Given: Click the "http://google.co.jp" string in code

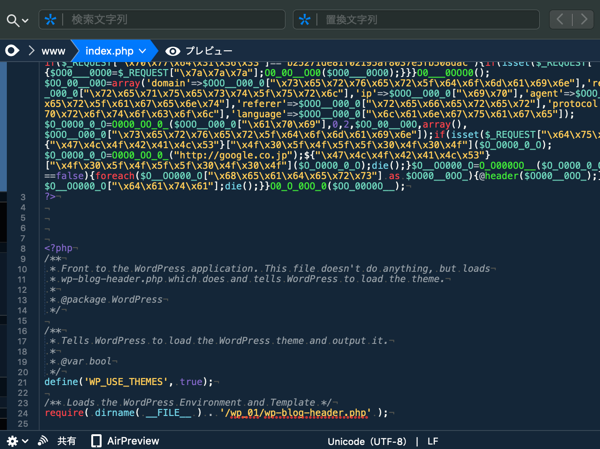Looking at the screenshot, I should point(235,155).
